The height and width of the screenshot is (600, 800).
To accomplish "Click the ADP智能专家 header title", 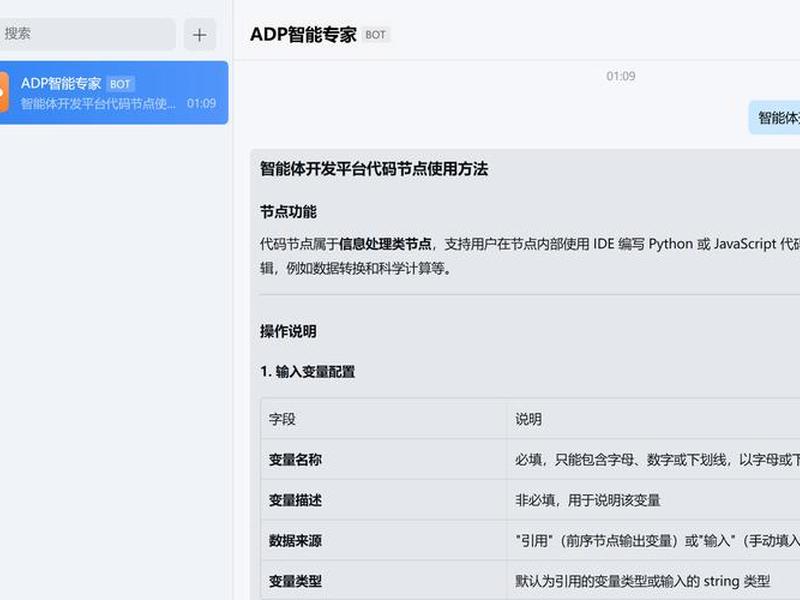I will [303, 35].
